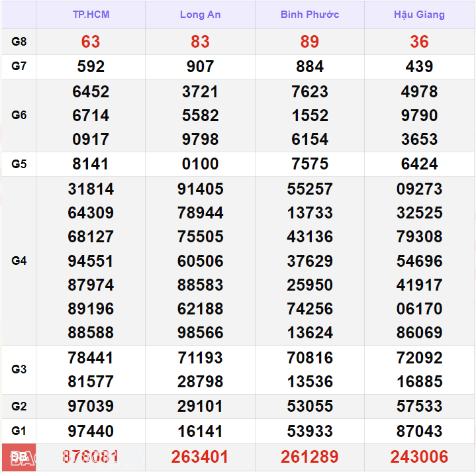Screen dimensions: 476x474
Task: Click the G8 prize row label
Action: pos(19,42)
